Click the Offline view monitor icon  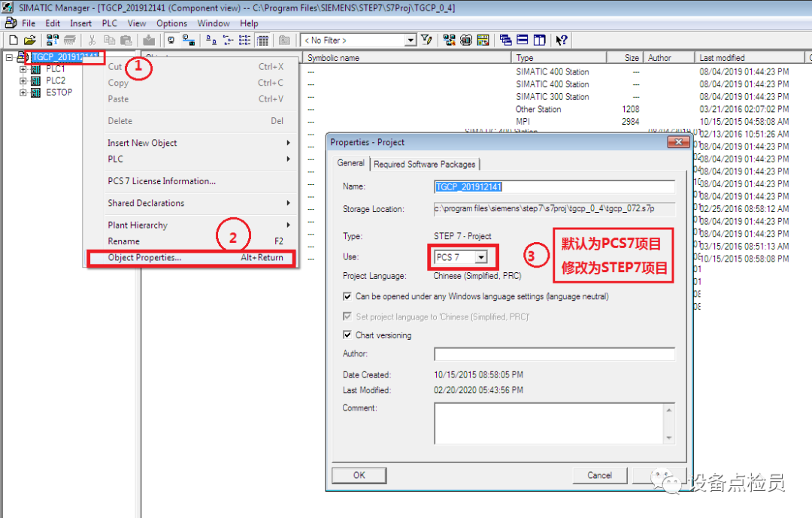171,40
